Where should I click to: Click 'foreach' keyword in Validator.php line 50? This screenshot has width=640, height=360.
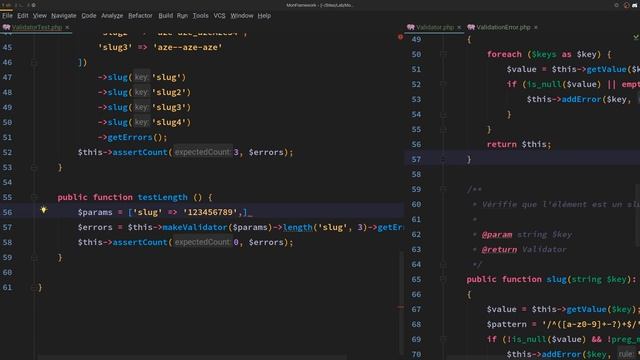coord(504,54)
